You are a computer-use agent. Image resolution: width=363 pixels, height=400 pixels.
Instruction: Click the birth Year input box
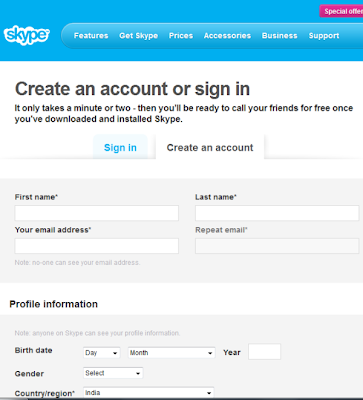[264, 352]
